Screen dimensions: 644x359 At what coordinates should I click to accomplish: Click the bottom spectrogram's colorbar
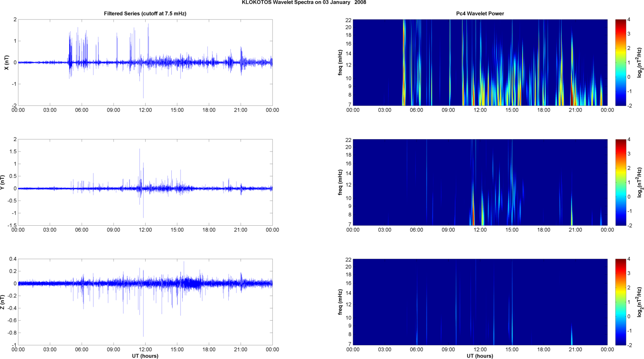click(x=620, y=302)
